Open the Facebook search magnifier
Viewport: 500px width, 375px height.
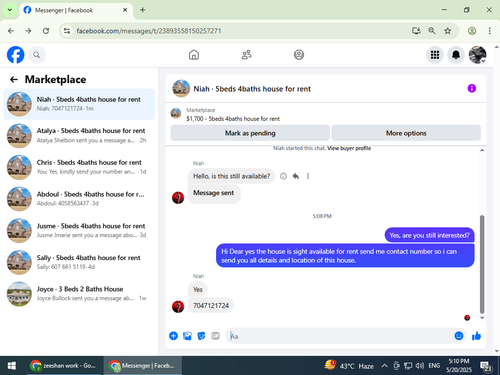(37, 55)
